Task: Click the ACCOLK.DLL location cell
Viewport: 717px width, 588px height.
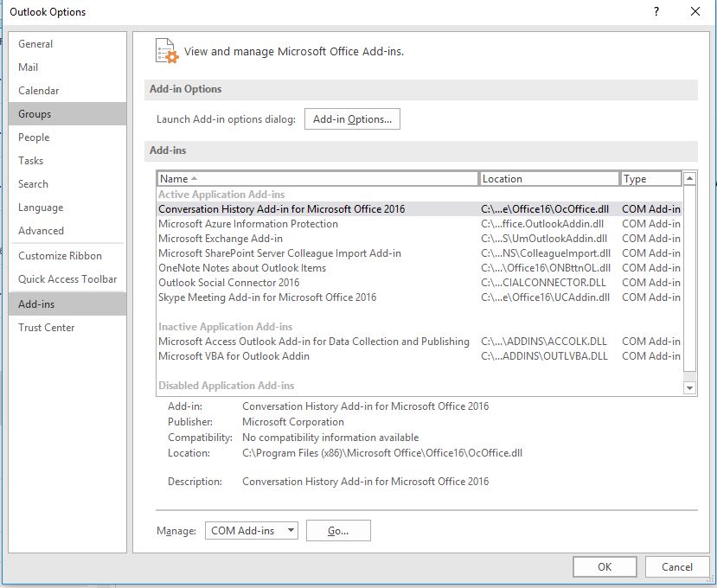Action: click(544, 341)
